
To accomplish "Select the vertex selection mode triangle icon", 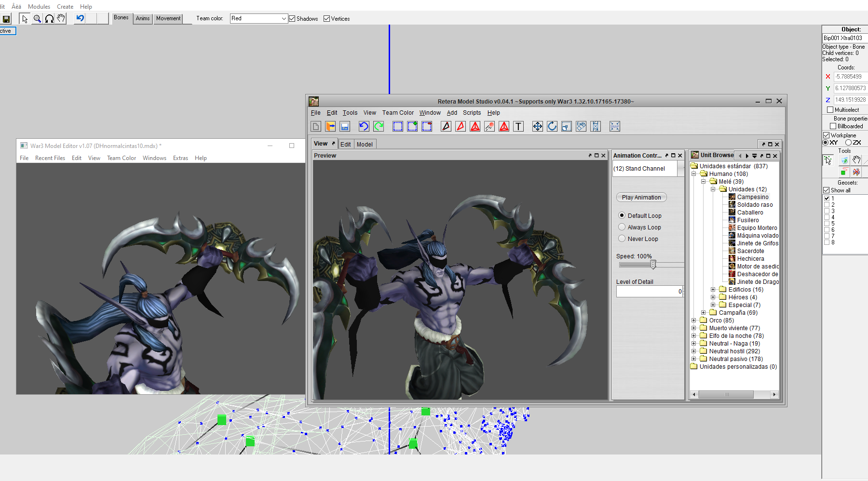I will [446, 126].
